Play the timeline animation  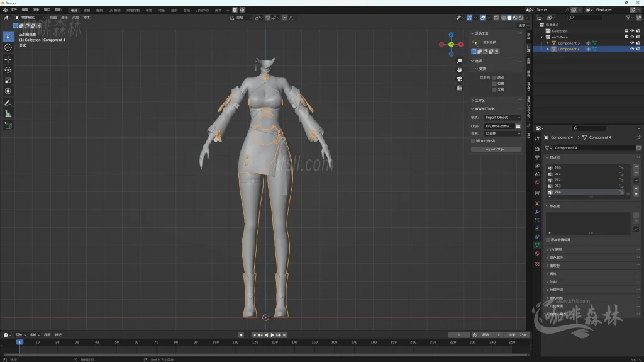point(272,336)
